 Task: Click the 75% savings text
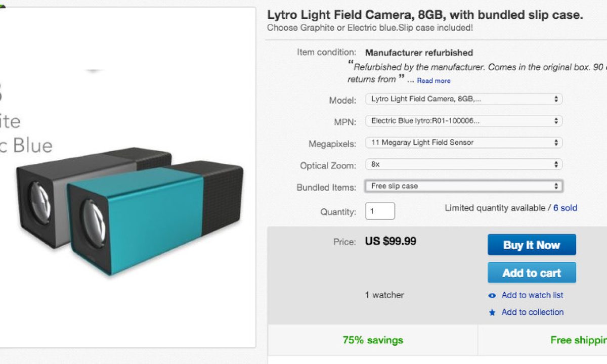[x=373, y=340]
